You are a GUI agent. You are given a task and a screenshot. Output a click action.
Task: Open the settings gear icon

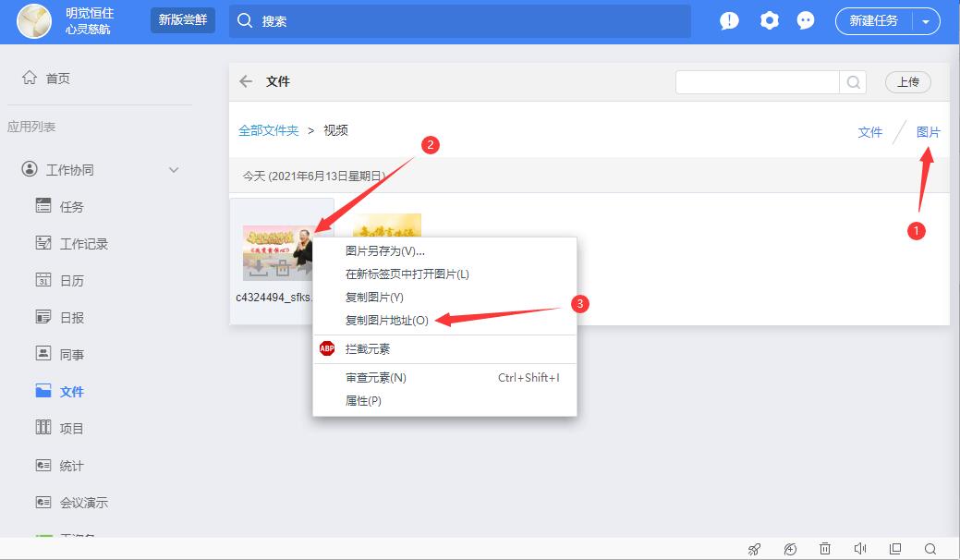(769, 21)
